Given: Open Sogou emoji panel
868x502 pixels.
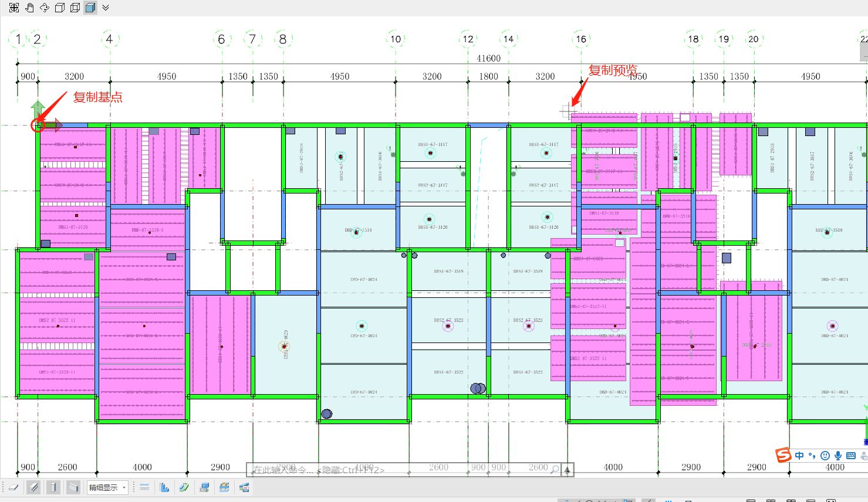Looking at the screenshot, I should (x=825, y=456).
